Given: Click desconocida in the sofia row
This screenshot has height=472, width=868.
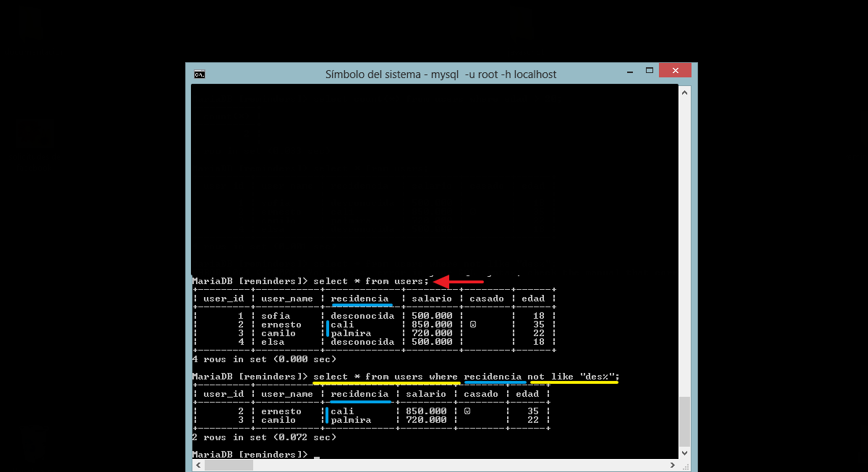Looking at the screenshot, I should [x=362, y=316].
